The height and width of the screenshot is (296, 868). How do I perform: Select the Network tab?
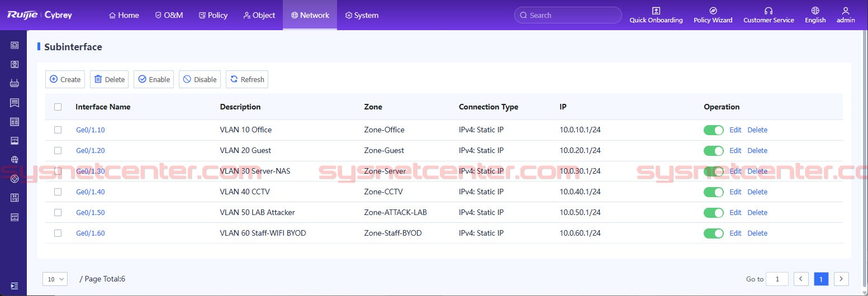[310, 15]
